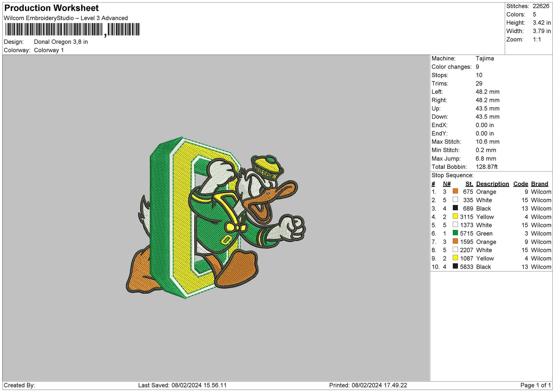Pick the green swatch beside 5715 stitches
The width and height of the screenshot is (555, 392).
455,233
